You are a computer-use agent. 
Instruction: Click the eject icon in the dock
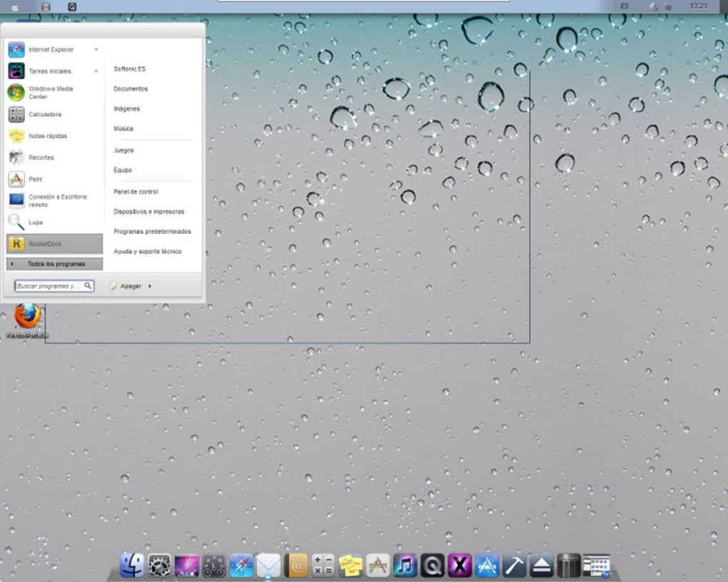coord(542,566)
